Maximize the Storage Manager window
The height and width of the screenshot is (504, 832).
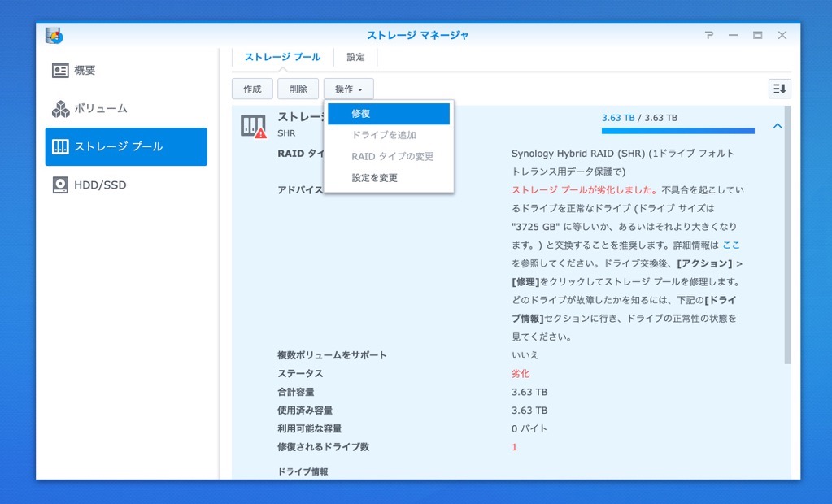coord(758,35)
